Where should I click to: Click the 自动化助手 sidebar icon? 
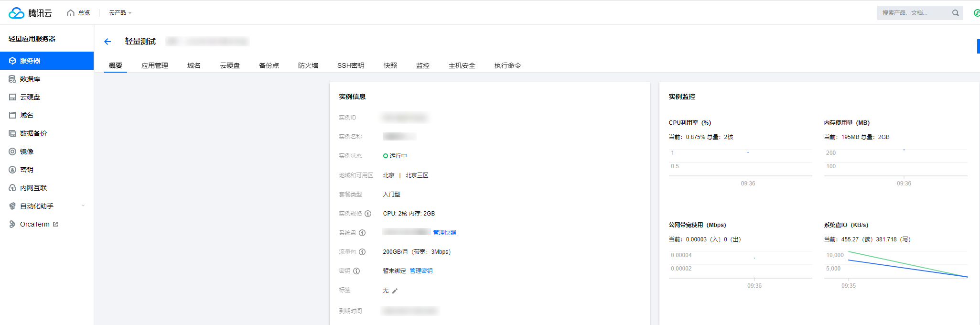12,206
